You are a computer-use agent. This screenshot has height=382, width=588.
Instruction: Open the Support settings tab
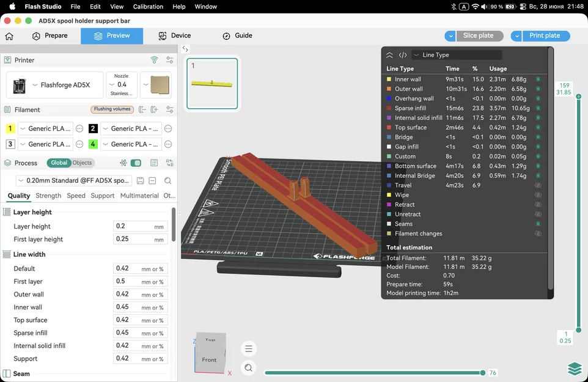pyautogui.click(x=102, y=196)
